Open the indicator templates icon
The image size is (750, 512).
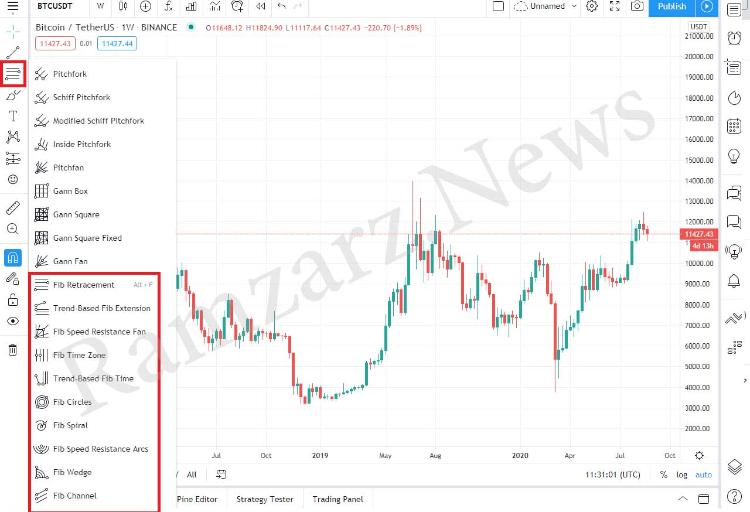(215, 6)
